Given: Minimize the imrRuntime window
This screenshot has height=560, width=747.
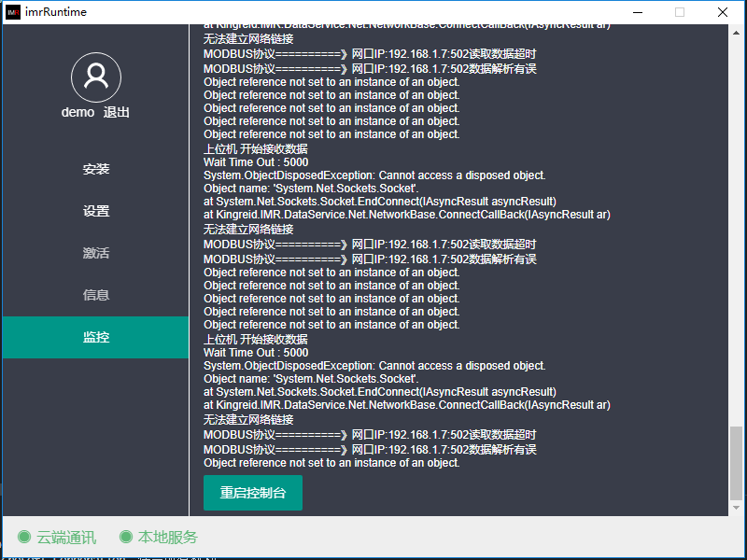Looking at the screenshot, I should pos(637,12).
